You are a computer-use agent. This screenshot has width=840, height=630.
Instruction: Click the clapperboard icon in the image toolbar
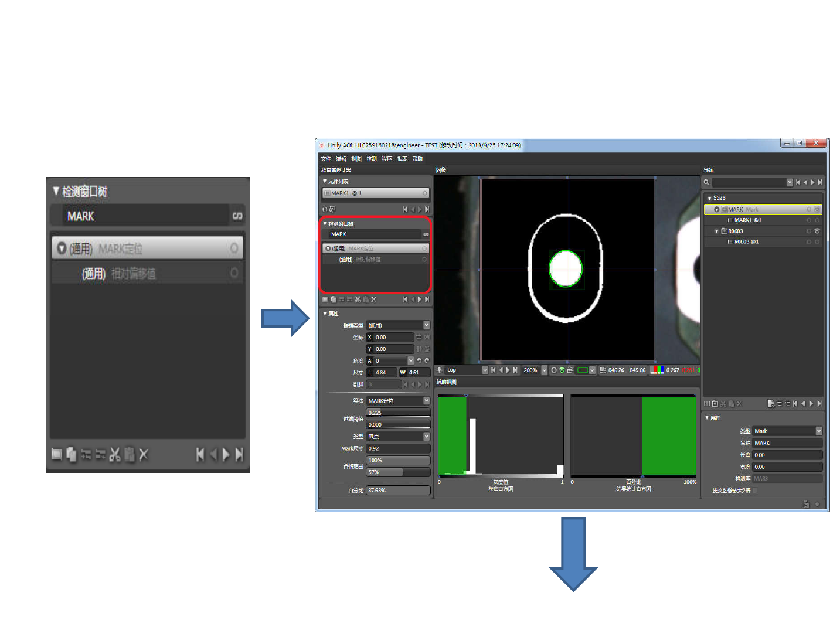click(x=570, y=370)
